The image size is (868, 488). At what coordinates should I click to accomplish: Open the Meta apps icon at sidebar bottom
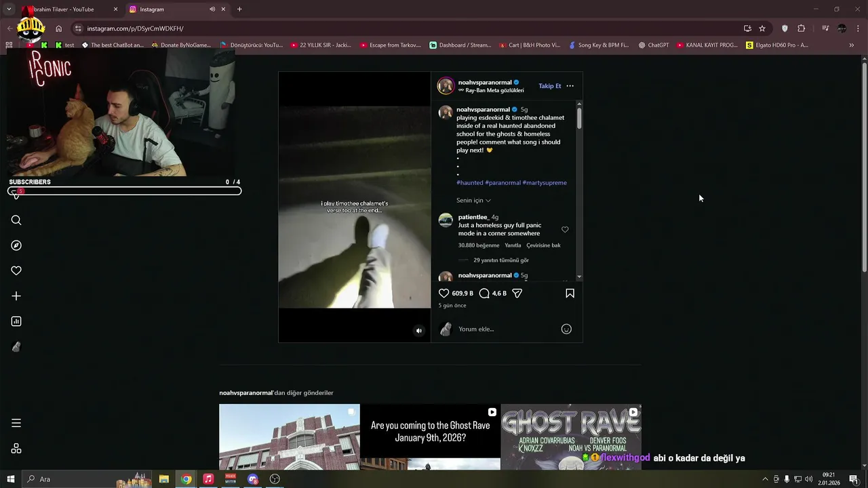coord(16,449)
